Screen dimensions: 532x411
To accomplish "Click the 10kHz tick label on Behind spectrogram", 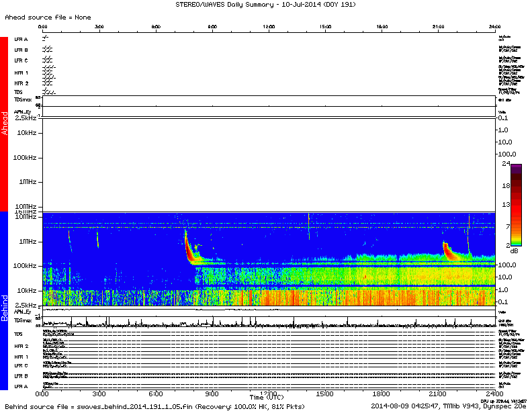I will click(x=27, y=291).
